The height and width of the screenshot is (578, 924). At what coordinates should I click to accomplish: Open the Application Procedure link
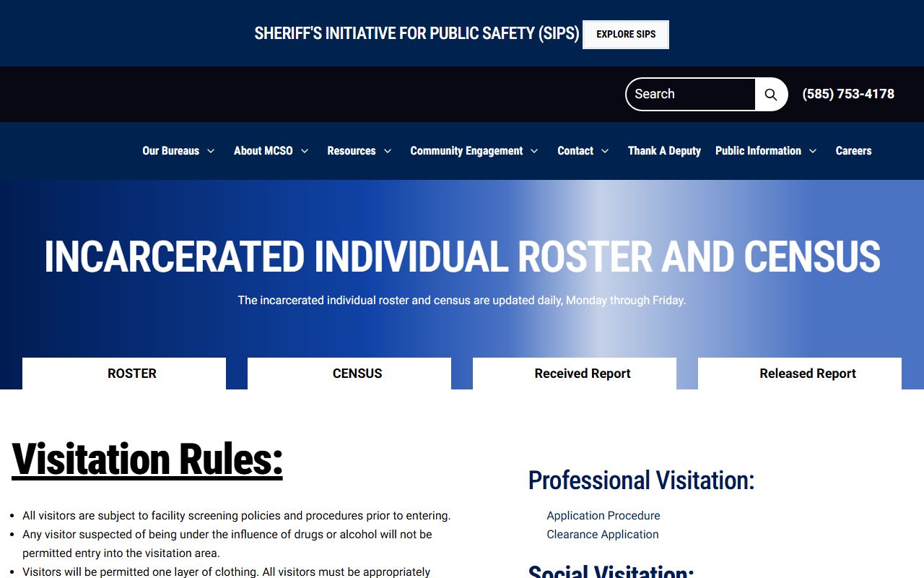(x=603, y=516)
